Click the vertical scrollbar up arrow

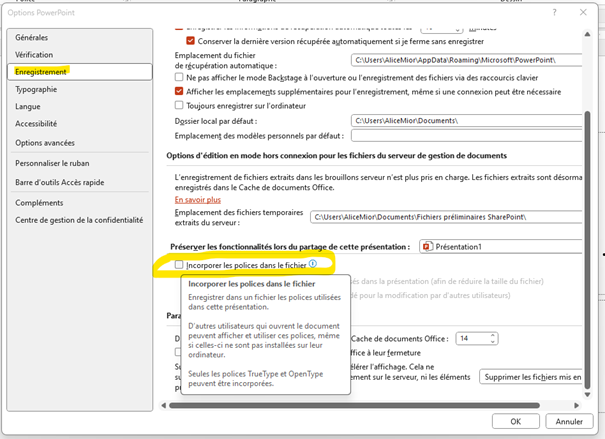[x=587, y=34]
